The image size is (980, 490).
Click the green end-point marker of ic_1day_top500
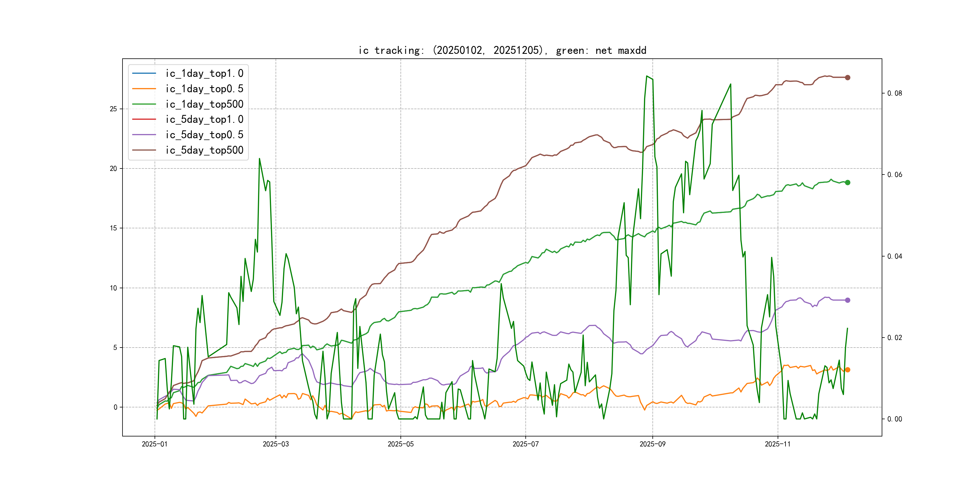848,183
